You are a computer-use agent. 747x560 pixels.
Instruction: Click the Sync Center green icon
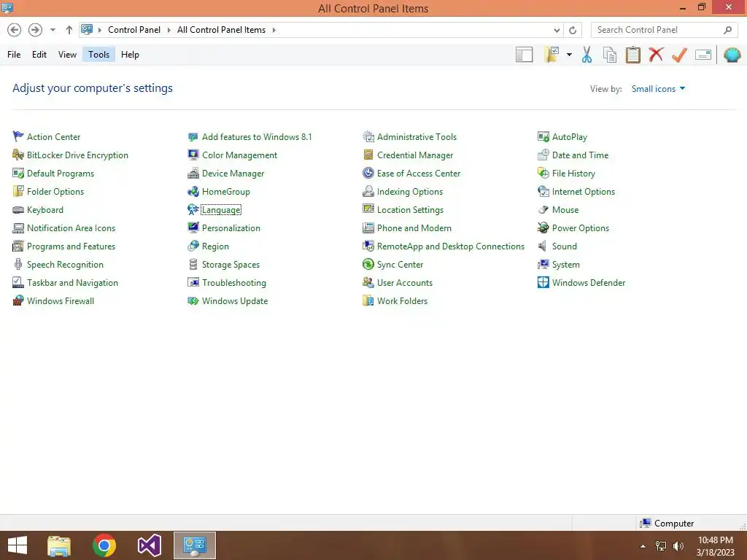(368, 264)
